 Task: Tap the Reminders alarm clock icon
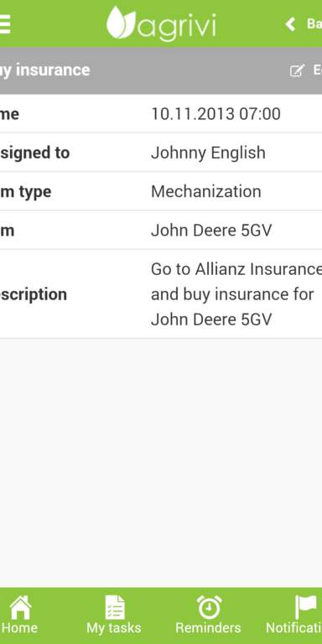[x=209, y=607]
